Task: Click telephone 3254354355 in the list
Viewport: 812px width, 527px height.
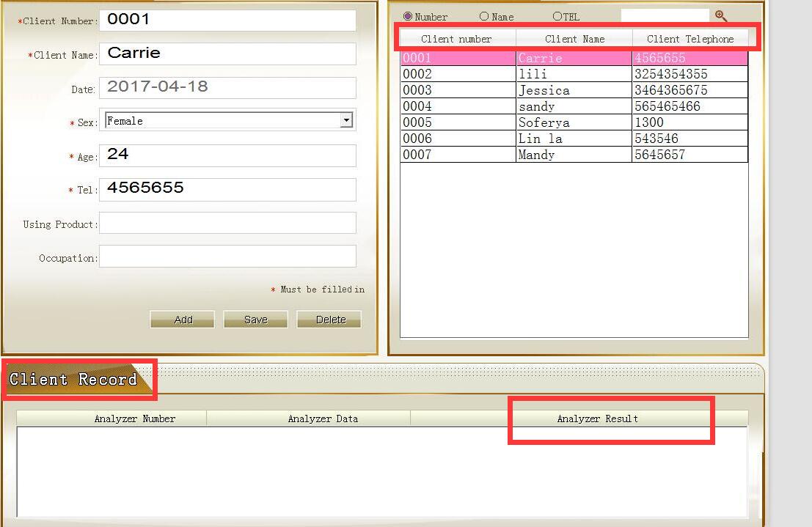Action: [671, 73]
